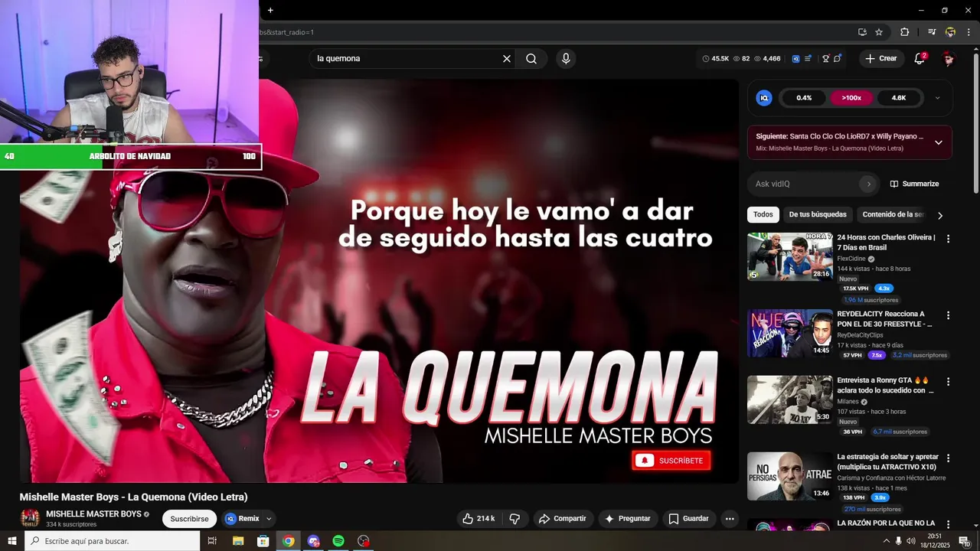This screenshot has height=551, width=980.
Task: Dislike the video with thumbs down
Action: pos(514,519)
